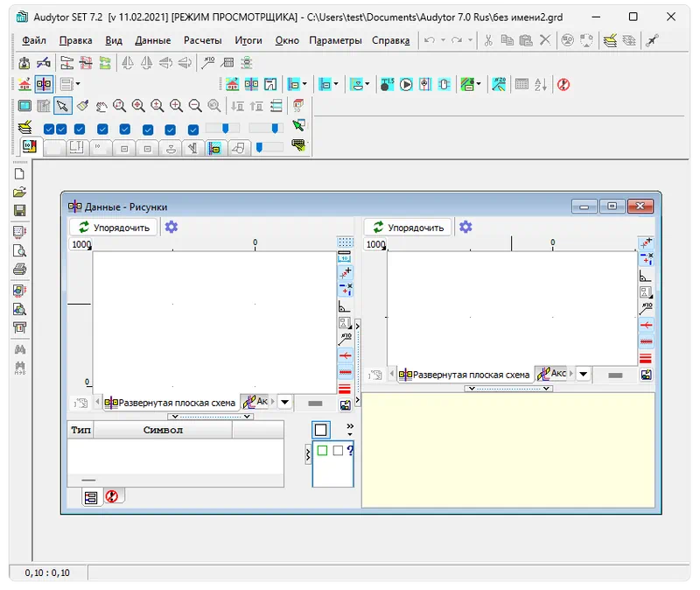Click the printer icon in sidebar
Viewport: 700px width, 590px height.
click(x=19, y=269)
